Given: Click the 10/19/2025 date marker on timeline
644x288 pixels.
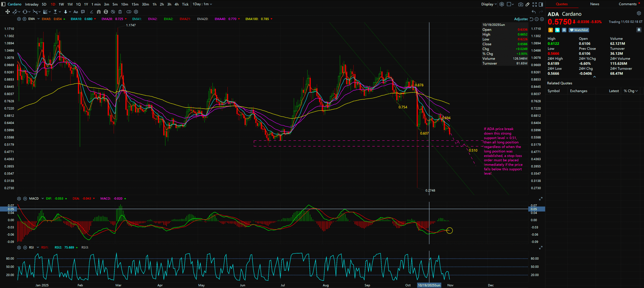Looking at the screenshot, I should [x=429, y=285].
